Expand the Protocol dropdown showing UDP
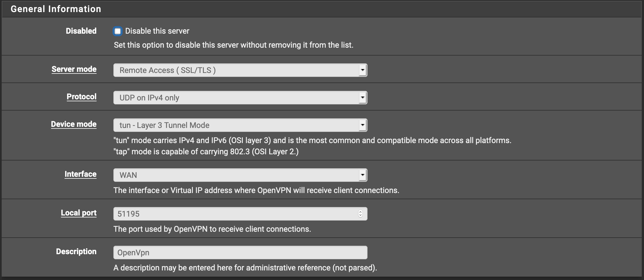 [240, 98]
